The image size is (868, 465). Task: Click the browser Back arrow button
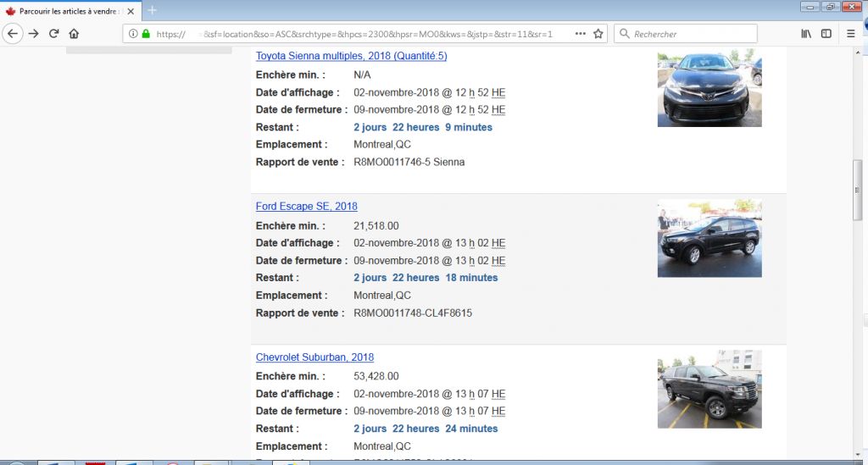click(13, 34)
